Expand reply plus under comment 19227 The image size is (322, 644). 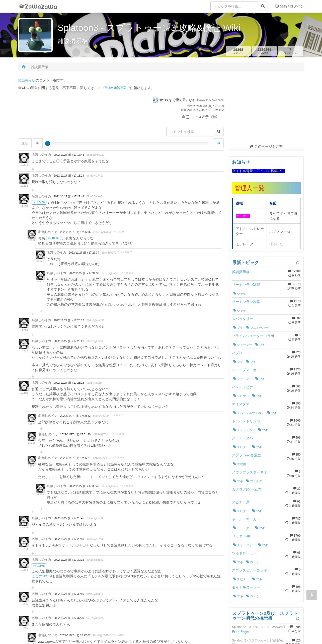pos(33,376)
